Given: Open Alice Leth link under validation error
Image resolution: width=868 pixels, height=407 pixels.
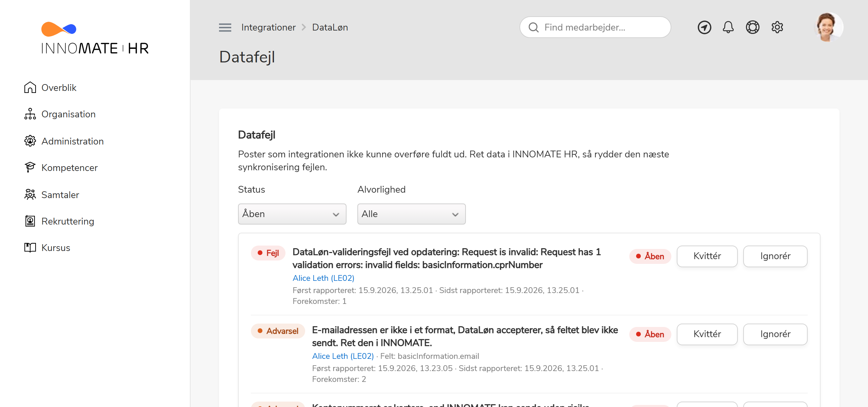Looking at the screenshot, I should click(x=323, y=278).
